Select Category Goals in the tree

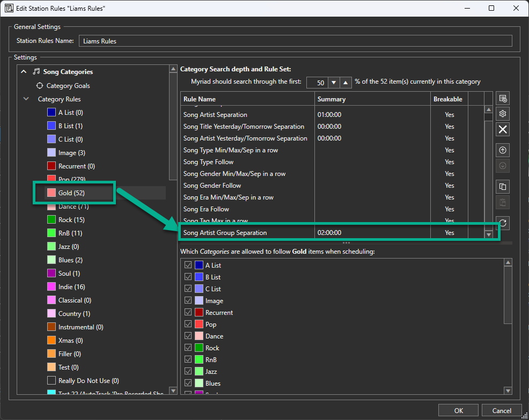coord(68,86)
